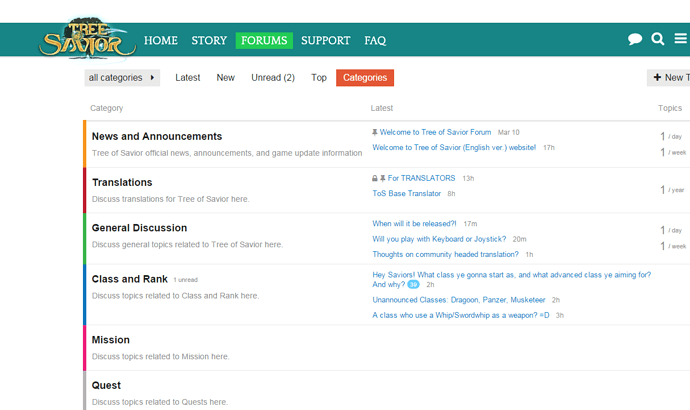Open SUPPORT in the top navigation

tap(326, 41)
